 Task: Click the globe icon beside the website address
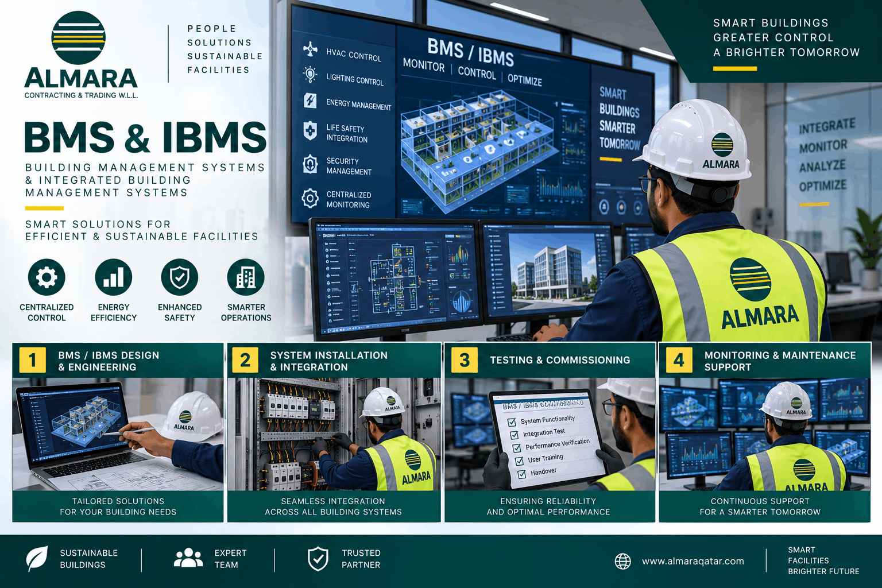pos(623,561)
